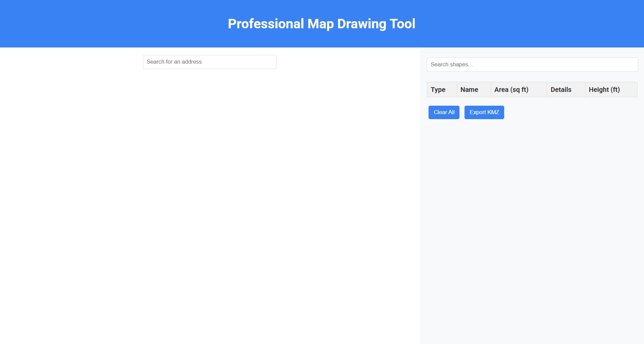Click the Type column header
This screenshot has width=644, height=344.
438,90
